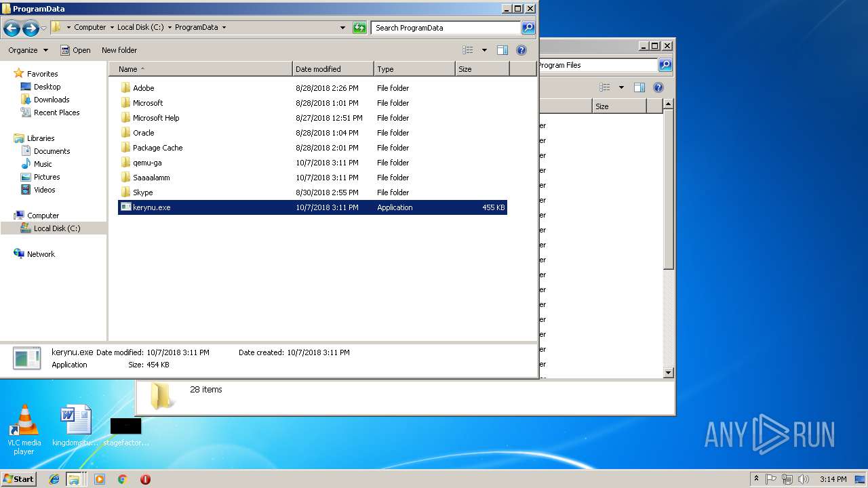Select the Microsoft Help folder
Viewport: 868px width, 488px height.
point(313,118)
